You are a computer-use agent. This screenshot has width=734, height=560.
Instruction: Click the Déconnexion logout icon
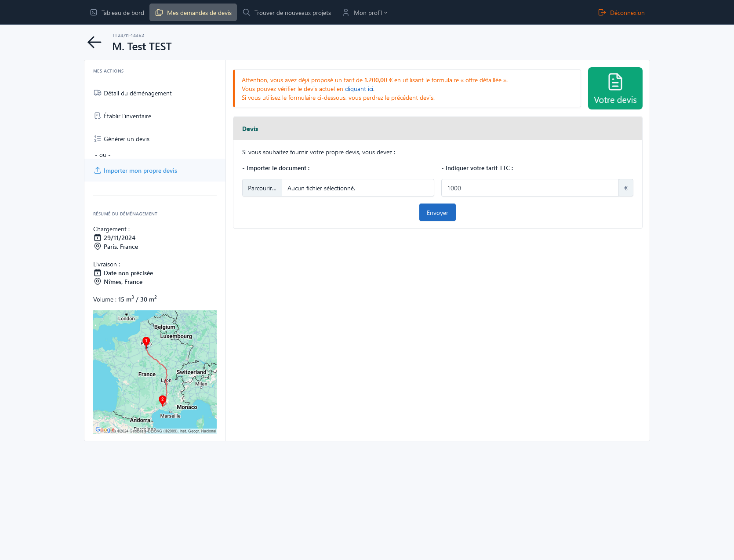point(602,12)
